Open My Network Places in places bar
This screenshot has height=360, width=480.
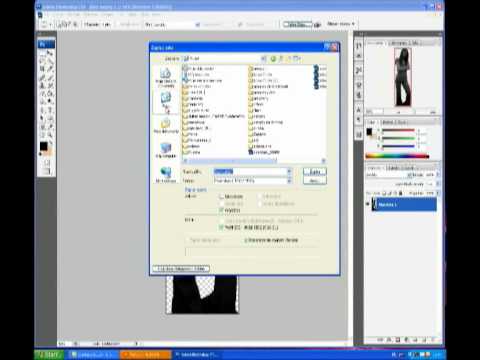click(166, 175)
